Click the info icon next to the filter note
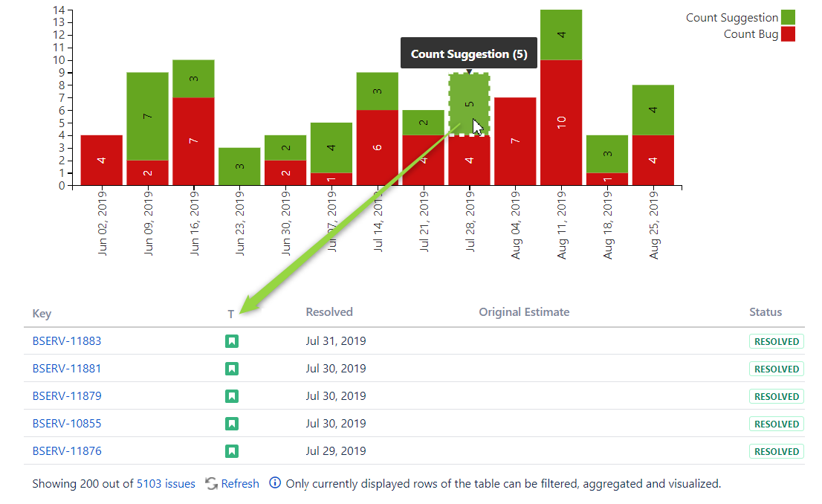The height and width of the screenshot is (504, 822). pos(275,483)
